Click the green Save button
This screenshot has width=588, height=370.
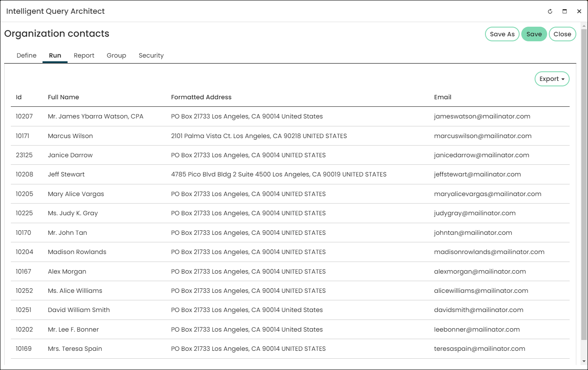pos(534,34)
